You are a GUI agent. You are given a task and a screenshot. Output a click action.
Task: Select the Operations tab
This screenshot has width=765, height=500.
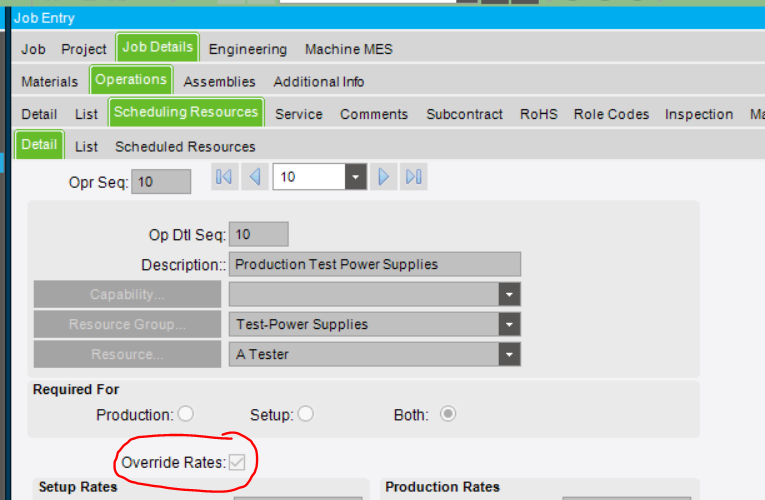[131, 80]
